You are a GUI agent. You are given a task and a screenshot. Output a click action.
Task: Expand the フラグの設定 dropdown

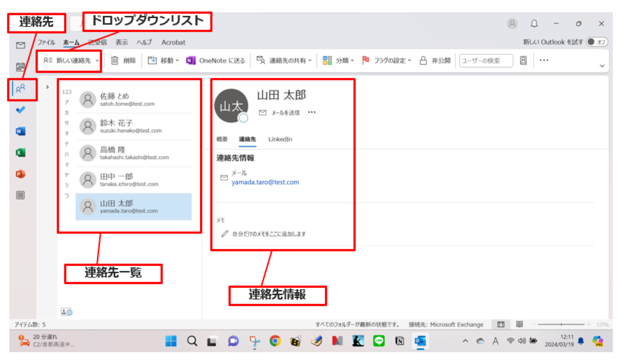click(409, 61)
